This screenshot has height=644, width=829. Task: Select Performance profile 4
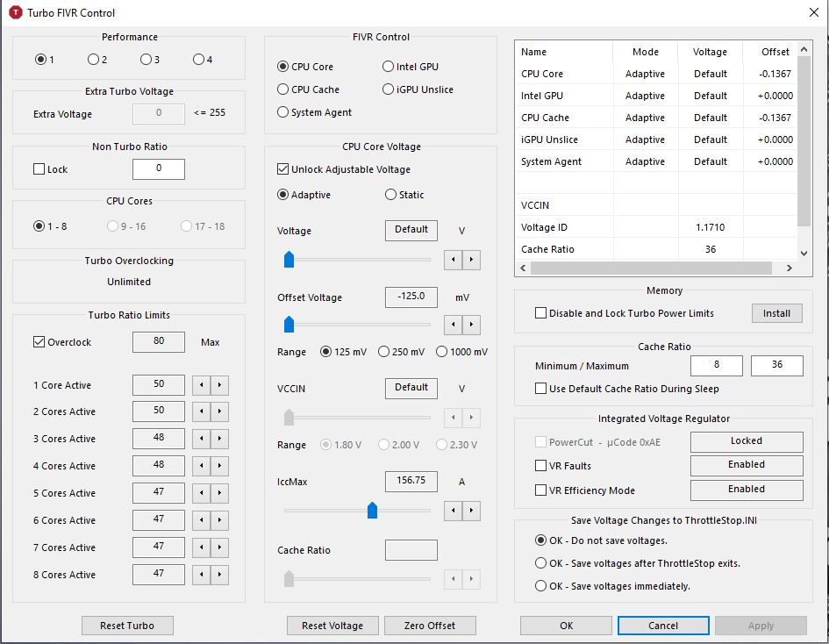point(203,59)
